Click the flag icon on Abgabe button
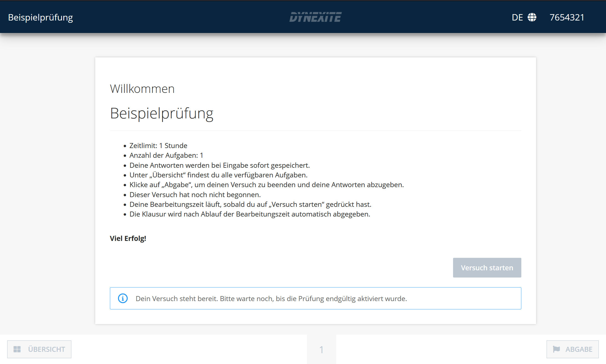Image resolution: width=606 pixels, height=364 pixels. pyautogui.click(x=556, y=349)
